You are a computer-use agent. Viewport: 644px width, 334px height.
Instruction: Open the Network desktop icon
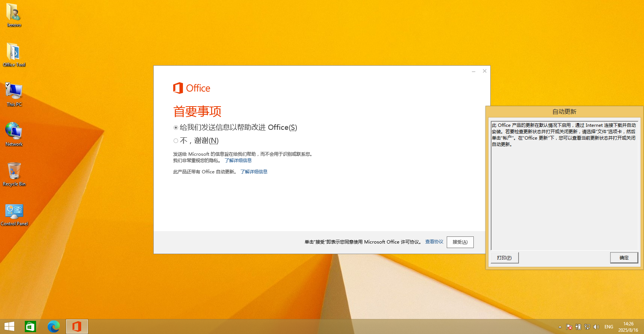tap(14, 132)
